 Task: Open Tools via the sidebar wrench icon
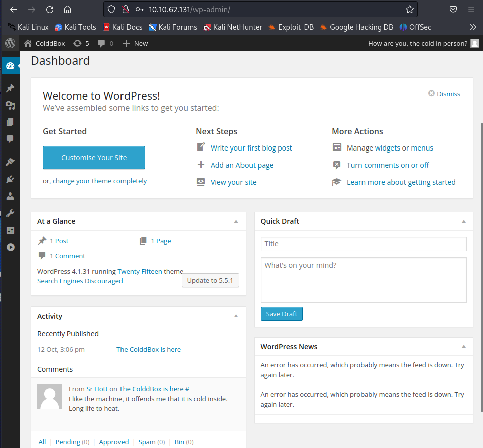(10, 213)
